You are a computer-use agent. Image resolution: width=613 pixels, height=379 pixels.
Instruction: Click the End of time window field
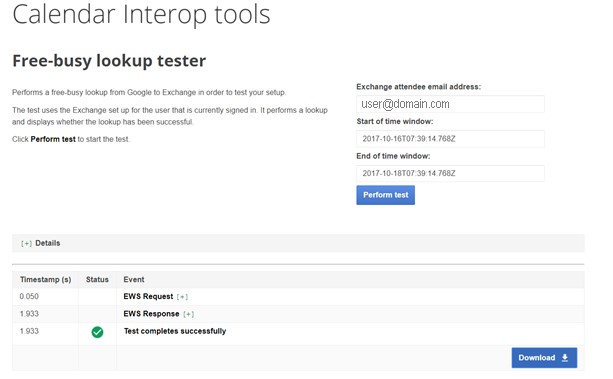point(450,173)
